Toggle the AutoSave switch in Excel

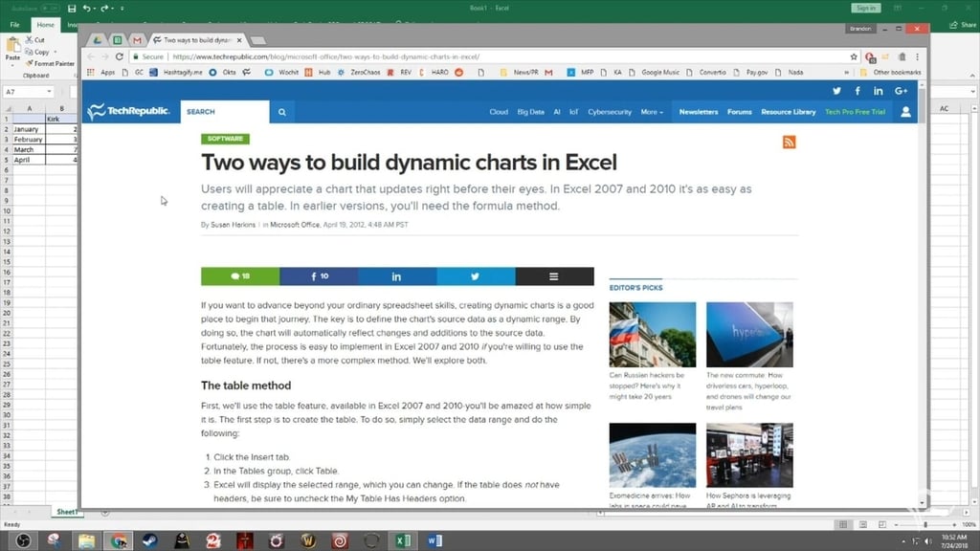[x=50, y=9]
